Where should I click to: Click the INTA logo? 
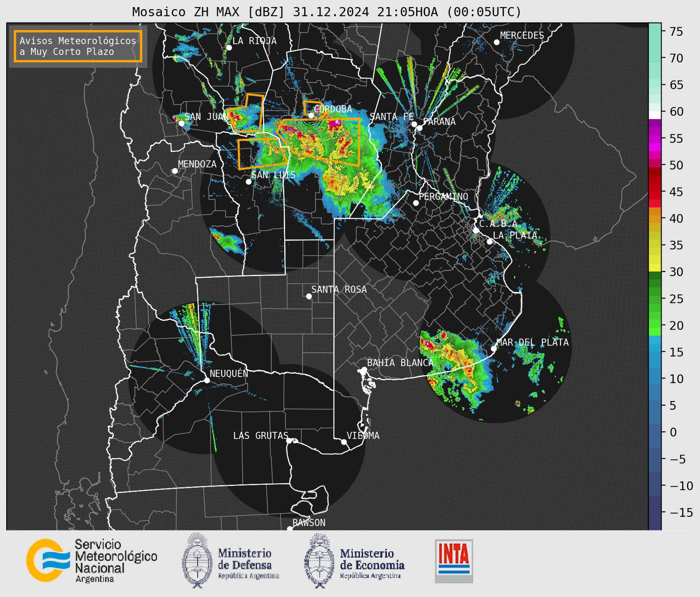click(x=454, y=561)
